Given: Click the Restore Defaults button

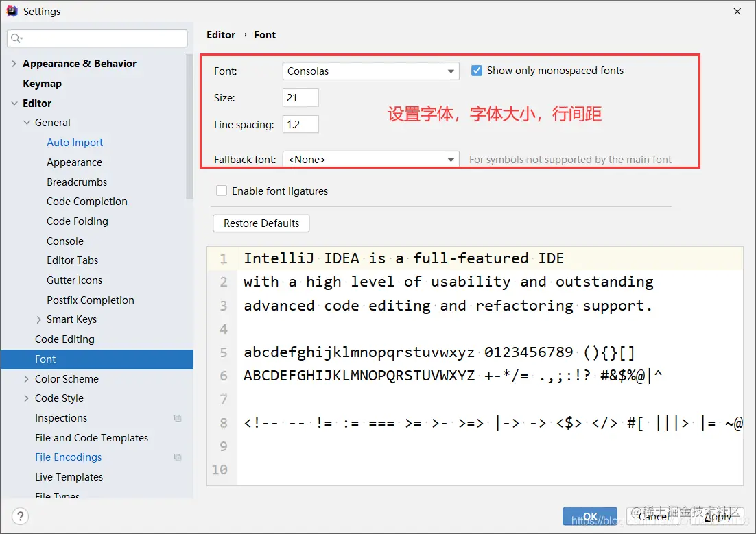Looking at the screenshot, I should coord(261,223).
